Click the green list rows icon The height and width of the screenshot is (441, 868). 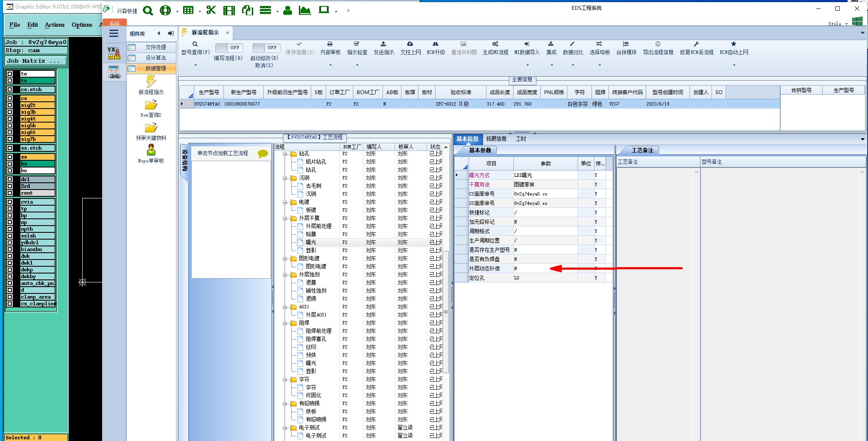coord(265,10)
